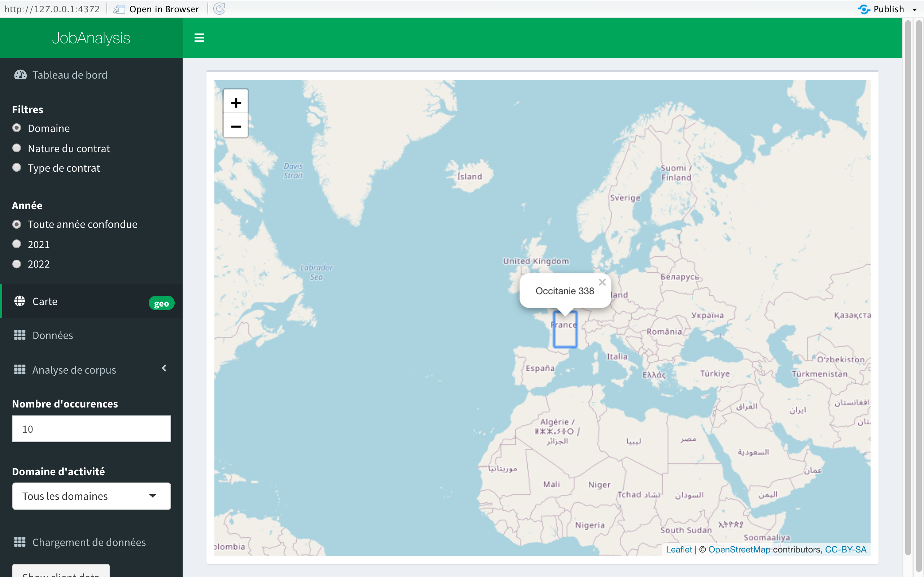This screenshot has width=924, height=577.
Task: Click the Chargement de données icon
Action: point(20,542)
